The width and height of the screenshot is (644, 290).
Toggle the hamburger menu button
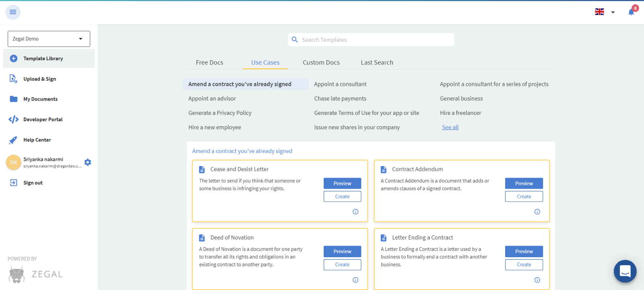coord(13,12)
